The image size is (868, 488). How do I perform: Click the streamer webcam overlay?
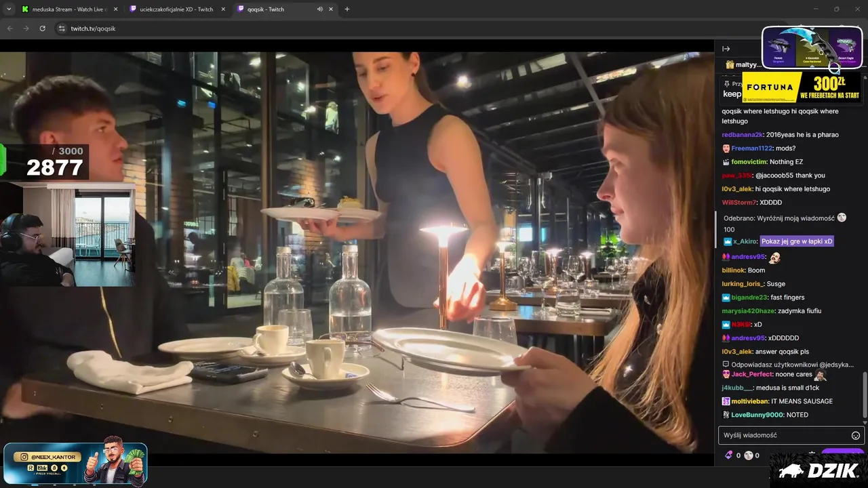point(68,235)
